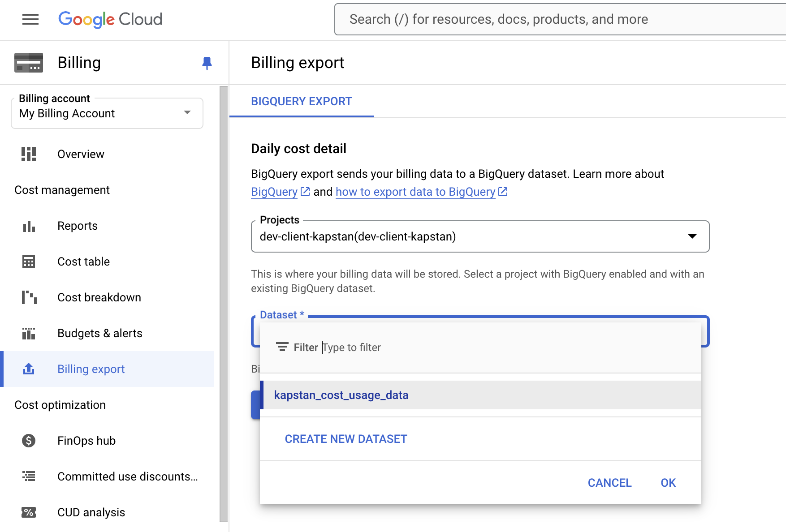Open Budgets & alerts page
The width and height of the screenshot is (786, 532).
107,333
